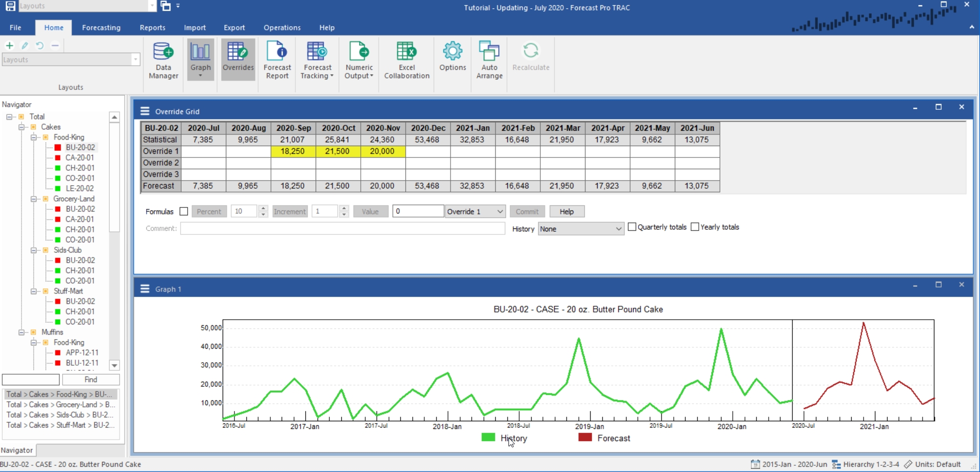
Task: Click the Comment text field
Action: (x=343, y=228)
